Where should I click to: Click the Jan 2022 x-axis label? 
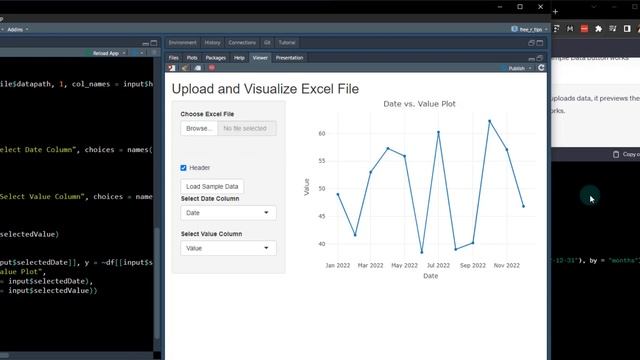[338, 265]
